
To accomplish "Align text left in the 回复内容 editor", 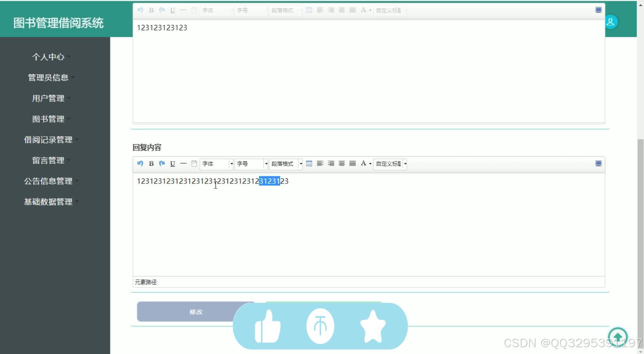I will coord(320,163).
